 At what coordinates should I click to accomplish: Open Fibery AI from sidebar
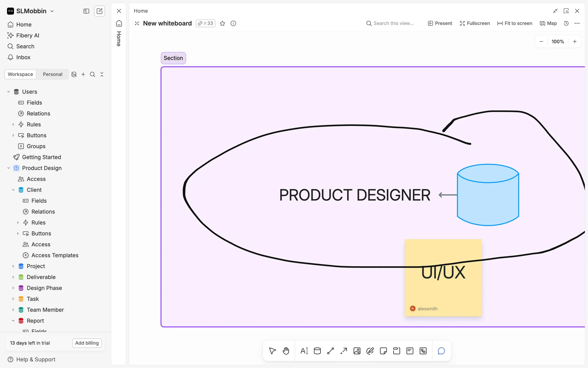[x=28, y=35]
